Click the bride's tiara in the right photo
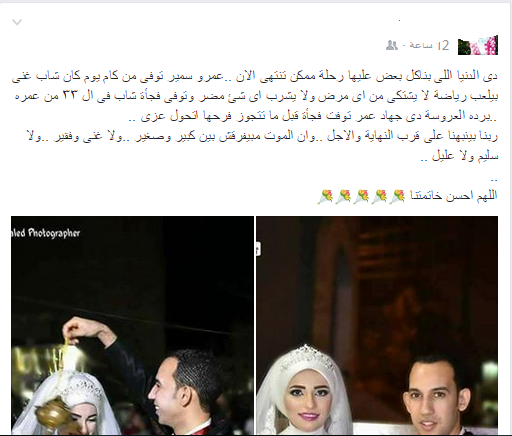The image size is (512, 436). tap(307, 358)
